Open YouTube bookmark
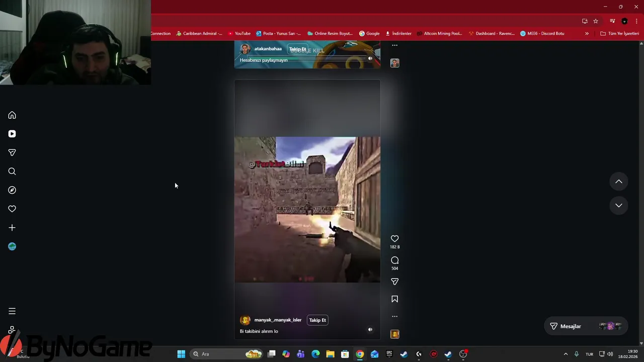 [x=239, y=34]
